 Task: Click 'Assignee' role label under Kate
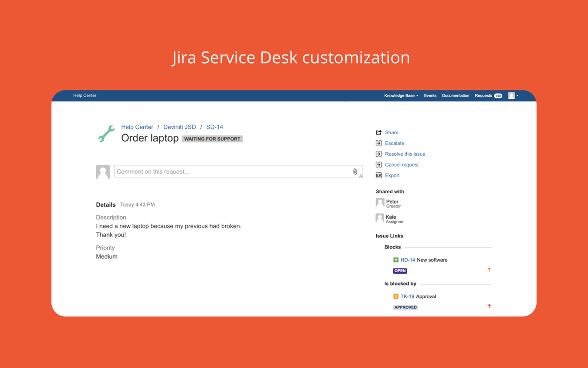[x=395, y=221]
